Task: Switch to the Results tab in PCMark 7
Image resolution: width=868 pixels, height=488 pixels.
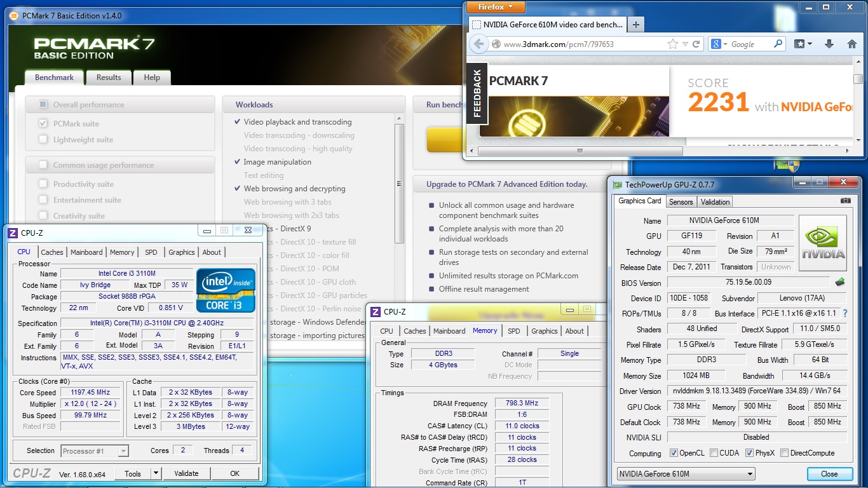Action: (x=109, y=78)
